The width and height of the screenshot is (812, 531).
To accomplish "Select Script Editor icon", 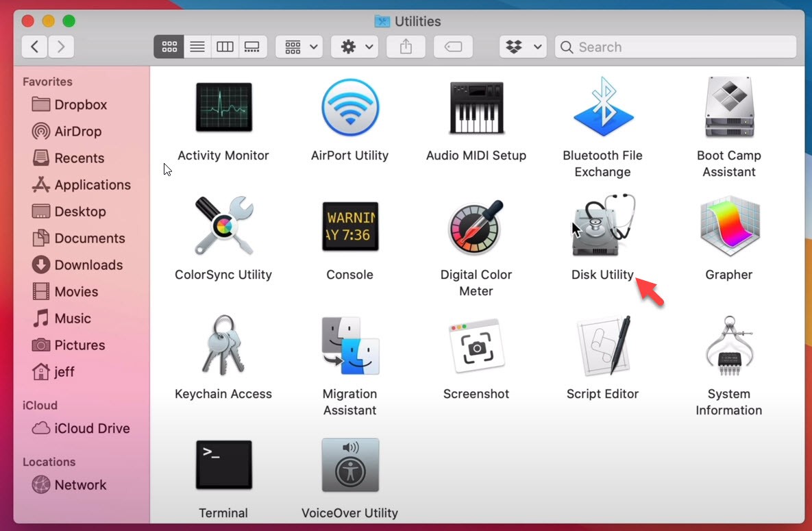I will point(604,345).
